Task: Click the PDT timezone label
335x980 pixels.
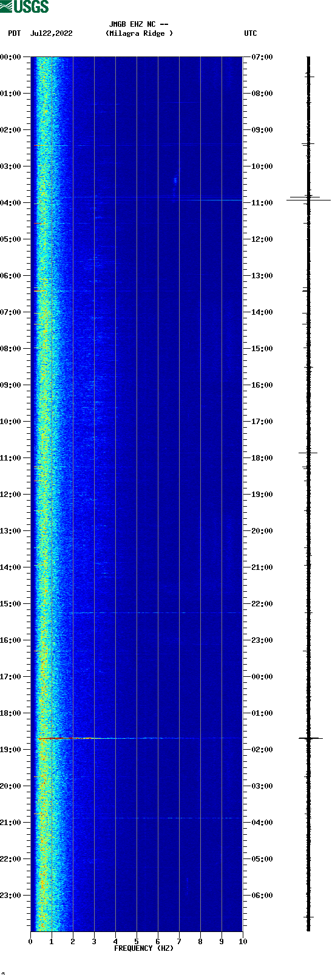Action: click(14, 33)
